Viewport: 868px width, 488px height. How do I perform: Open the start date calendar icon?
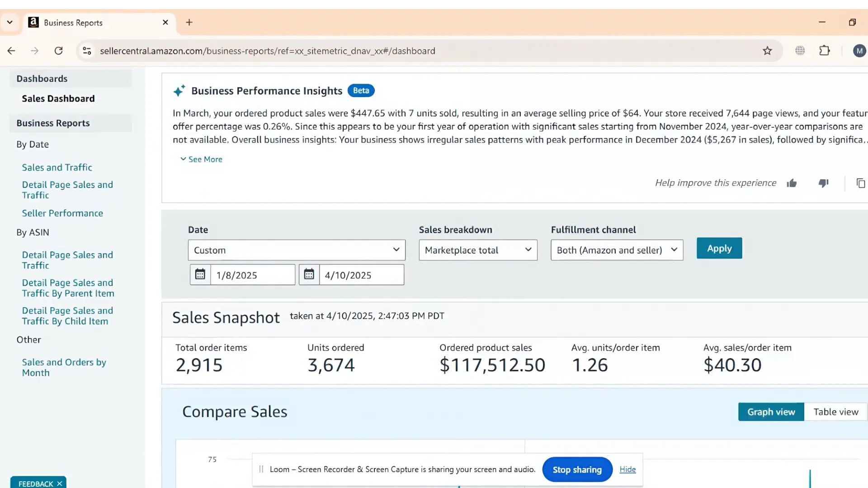click(x=200, y=274)
